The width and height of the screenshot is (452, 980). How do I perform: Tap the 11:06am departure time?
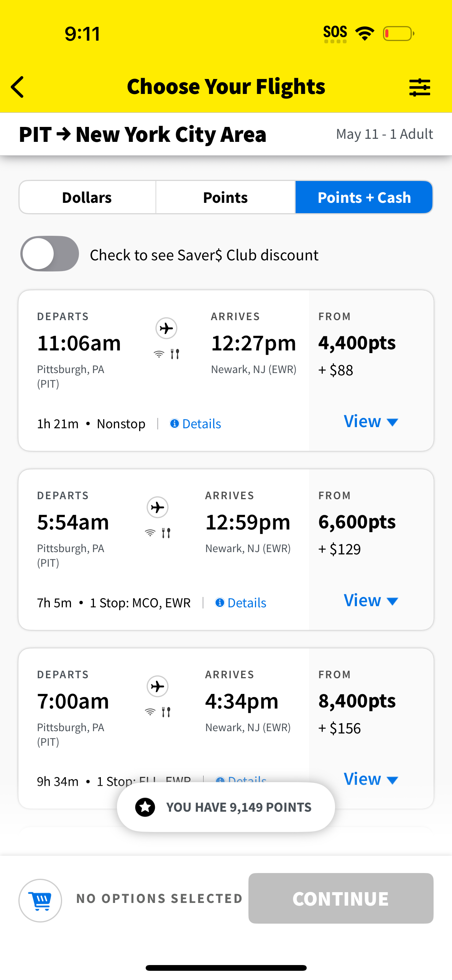coord(79,343)
